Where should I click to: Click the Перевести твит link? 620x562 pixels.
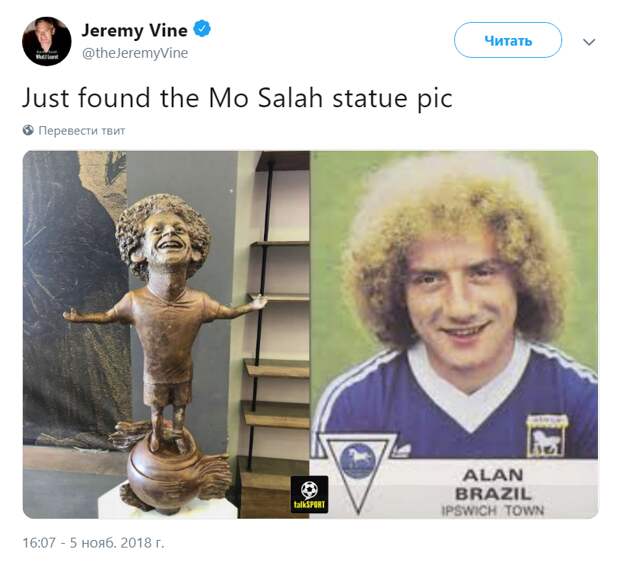pyautogui.click(x=81, y=131)
